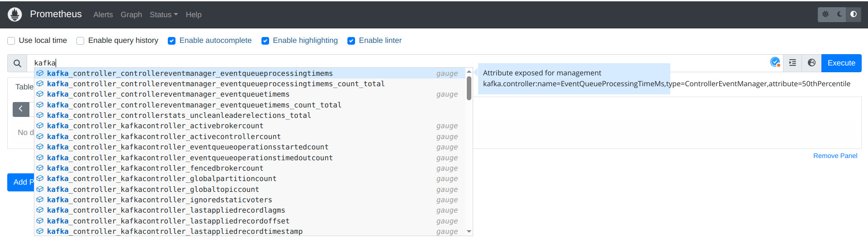Select the light theme sun icon
Screen dimensions: 868x251
click(825, 14)
